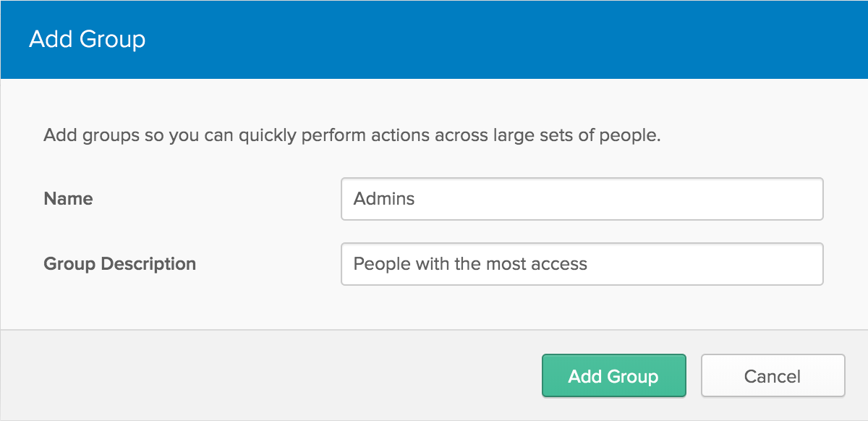This screenshot has width=868, height=421.
Task: Click the blue dialog header bar
Action: [434, 39]
